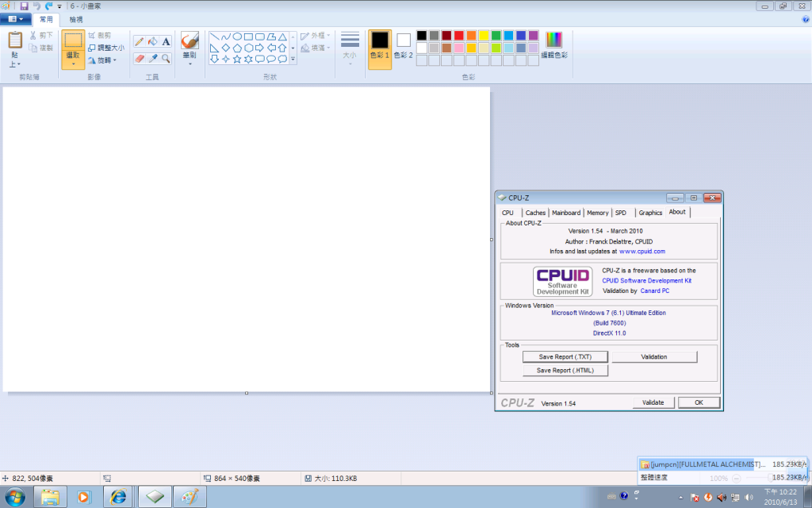The image size is (812, 508).
Task: Click Internet Explorer in the taskbar
Action: coord(119,497)
